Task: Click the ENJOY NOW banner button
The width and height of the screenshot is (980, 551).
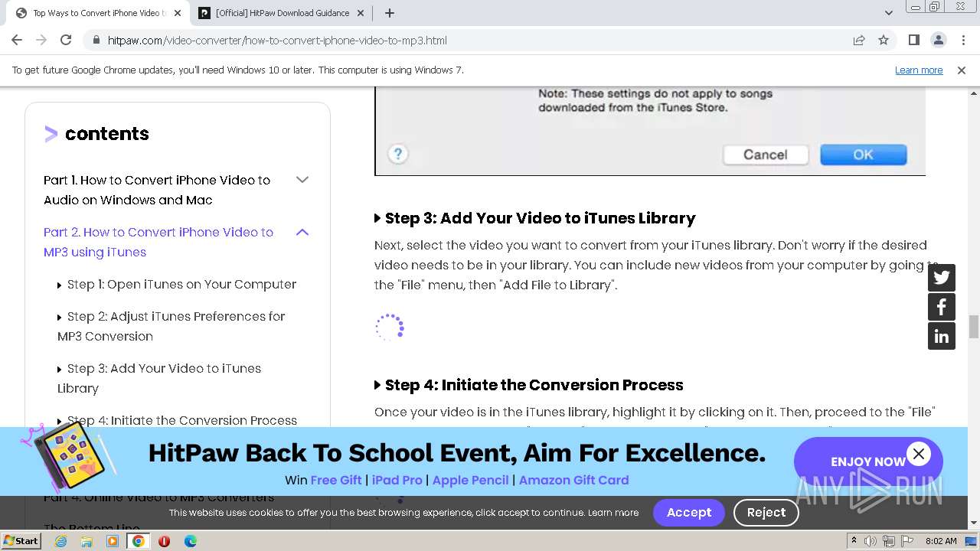Action: (x=867, y=461)
